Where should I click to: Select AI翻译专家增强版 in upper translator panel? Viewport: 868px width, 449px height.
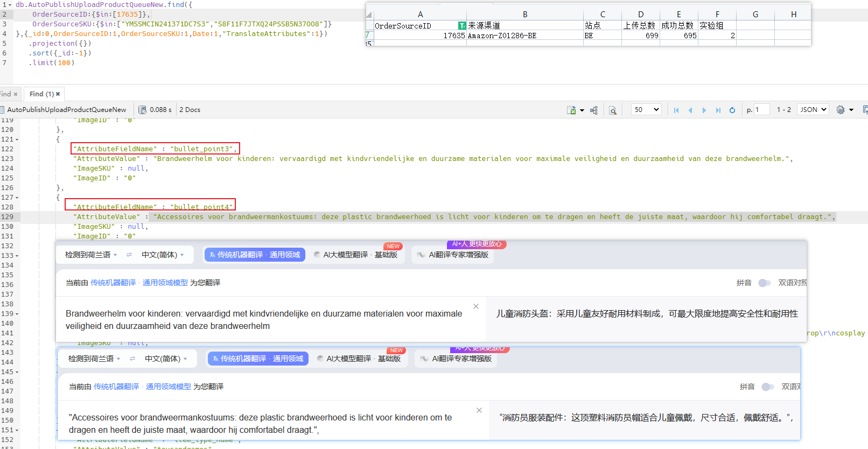(x=454, y=255)
